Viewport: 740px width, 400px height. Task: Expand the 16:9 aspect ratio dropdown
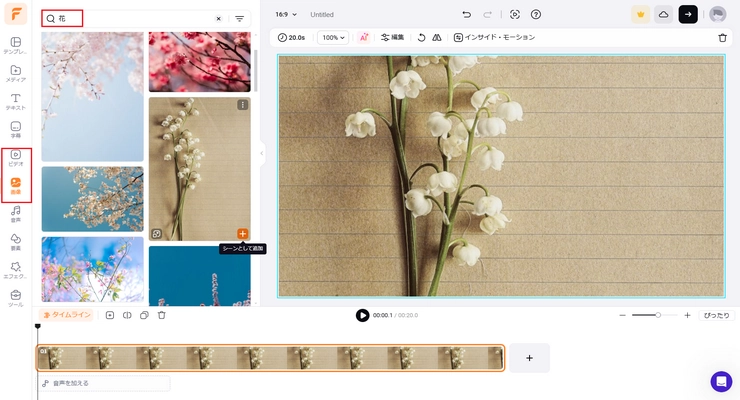pos(287,15)
